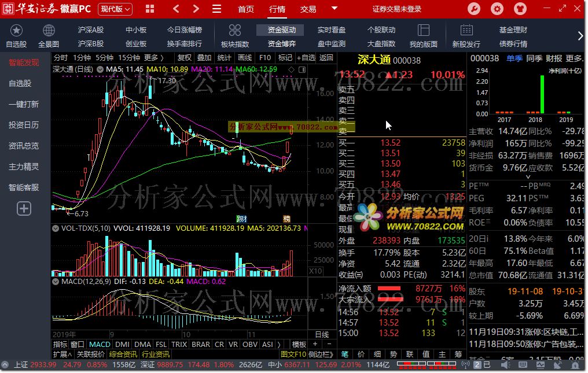
Task: Click the indicator minus button beside 模板
Action: [329, 344]
